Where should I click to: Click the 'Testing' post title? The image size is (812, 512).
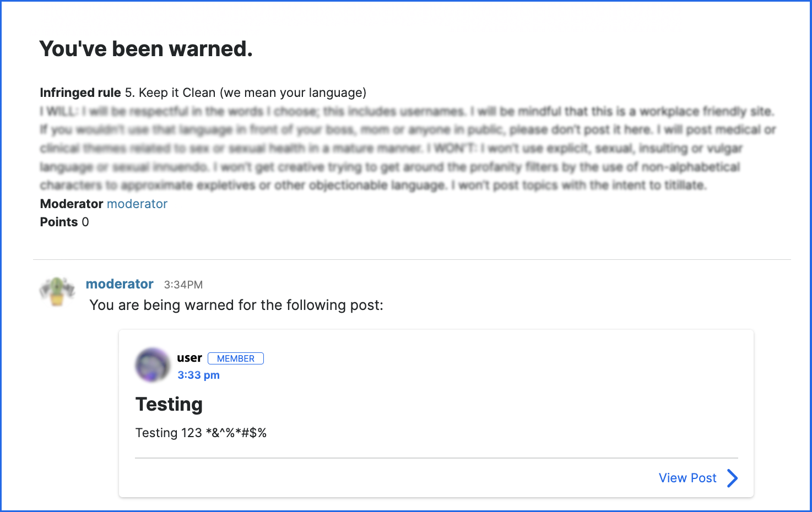169,404
